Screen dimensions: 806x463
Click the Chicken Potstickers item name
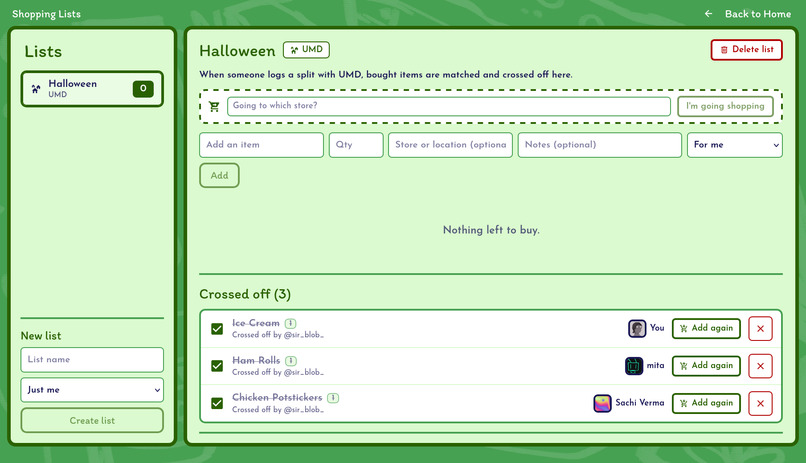[277, 398]
